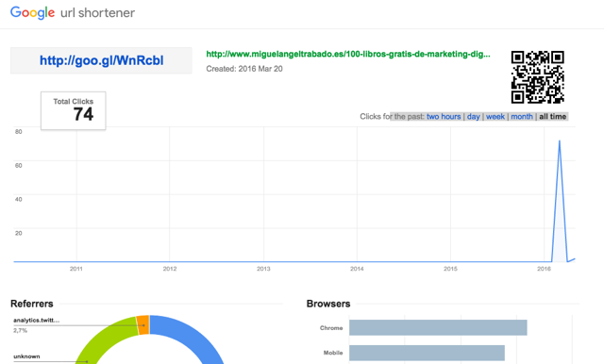Show clicks for the past day
This screenshot has width=604, height=364.
click(x=473, y=117)
